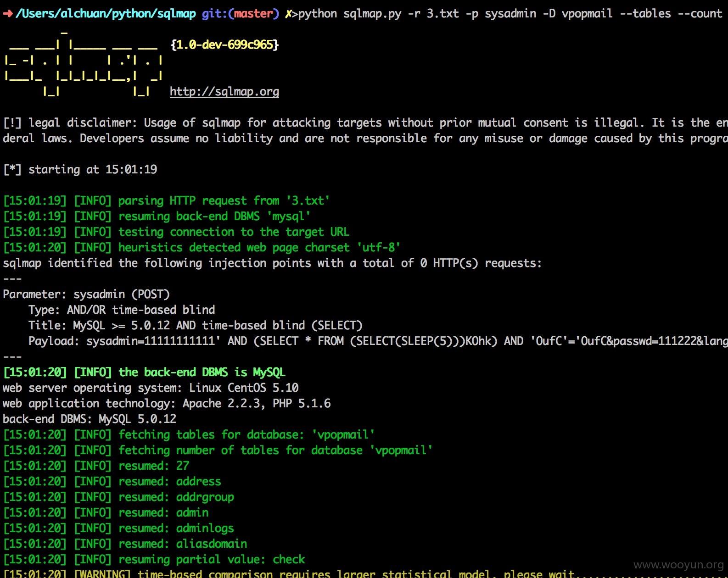Click the 'Parameter: sysadmin (POST)' line
The image size is (728, 578).
86,295
